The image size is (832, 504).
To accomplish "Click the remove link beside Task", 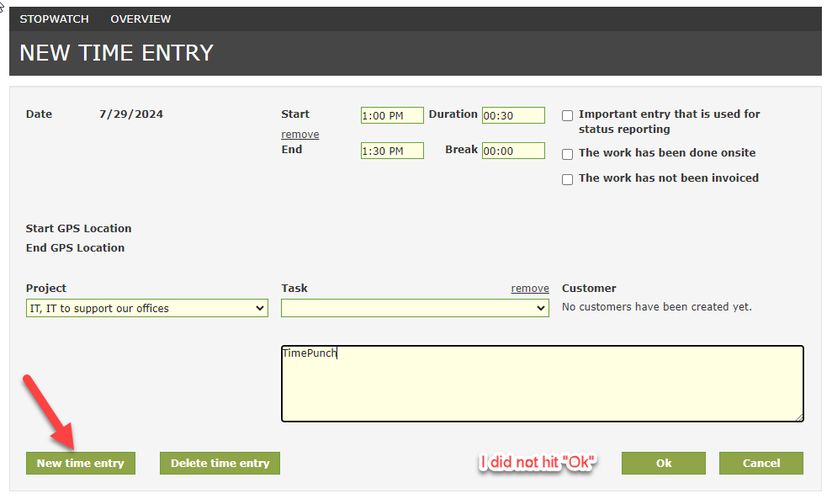I will [x=530, y=289].
